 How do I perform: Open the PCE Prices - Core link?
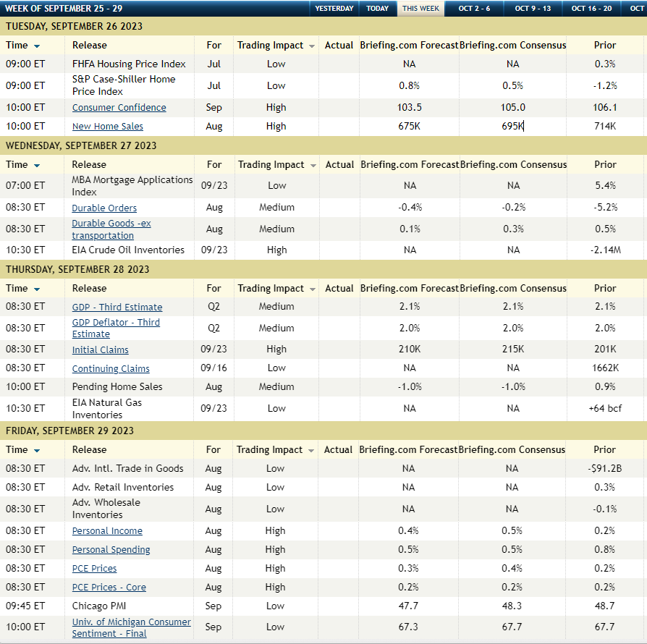109,587
